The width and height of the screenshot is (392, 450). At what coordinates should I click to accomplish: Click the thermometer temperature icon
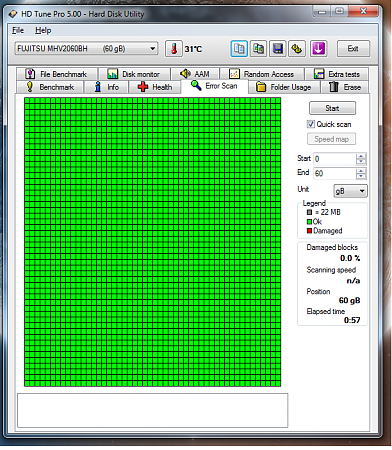click(174, 49)
